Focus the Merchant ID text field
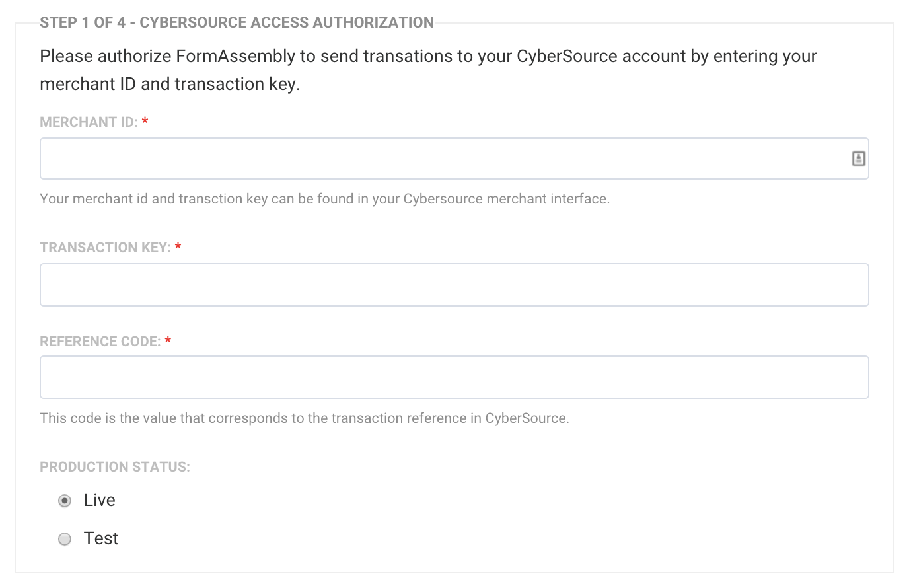 pos(443,159)
